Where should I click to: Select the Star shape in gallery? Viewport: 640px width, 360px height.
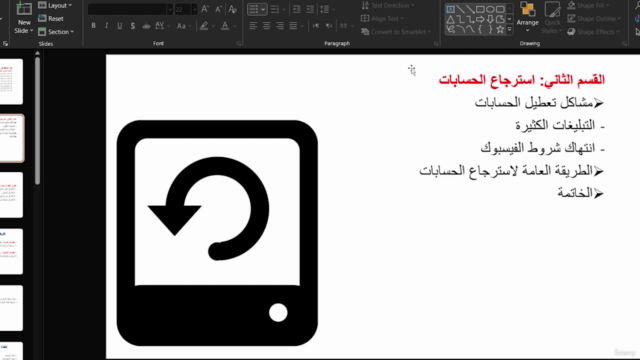500,29
